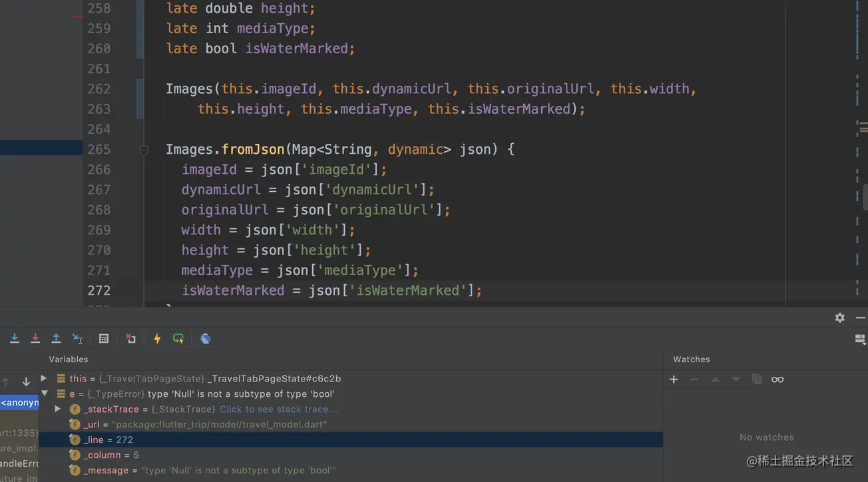Add a new watch with plus icon
The image size is (868, 482).
coord(674,379)
